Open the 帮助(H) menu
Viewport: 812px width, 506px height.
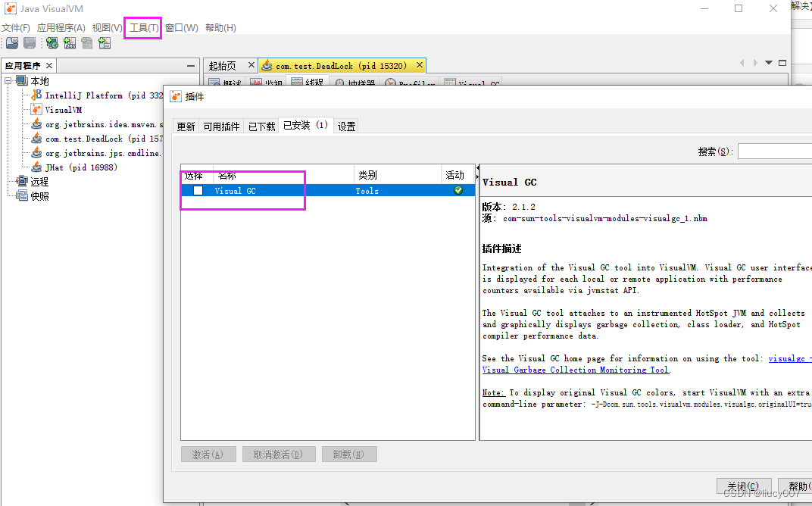[x=220, y=27]
